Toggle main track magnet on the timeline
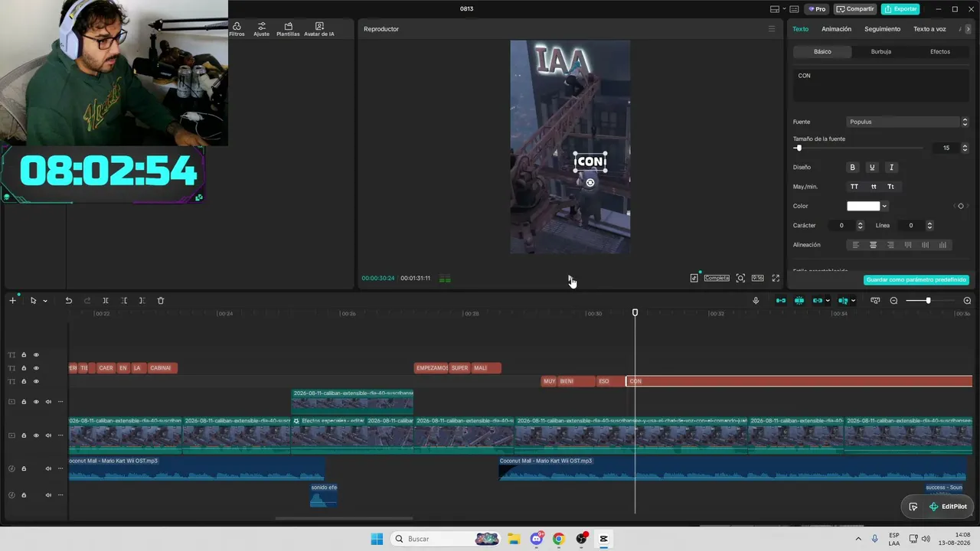This screenshot has height=551, width=980. [x=781, y=301]
